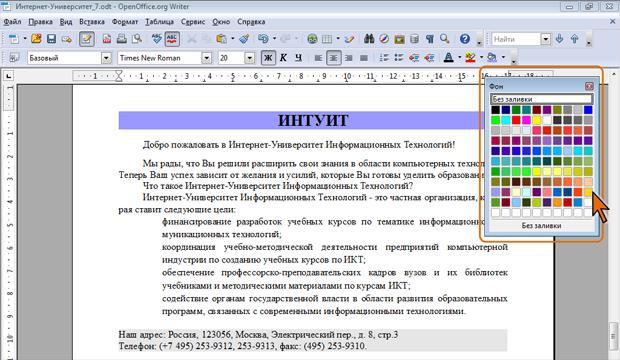The width and height of the screenshot is (620, 360).
Task: Open OpenOffice Help question mark
Action: (x=465, y=39)
